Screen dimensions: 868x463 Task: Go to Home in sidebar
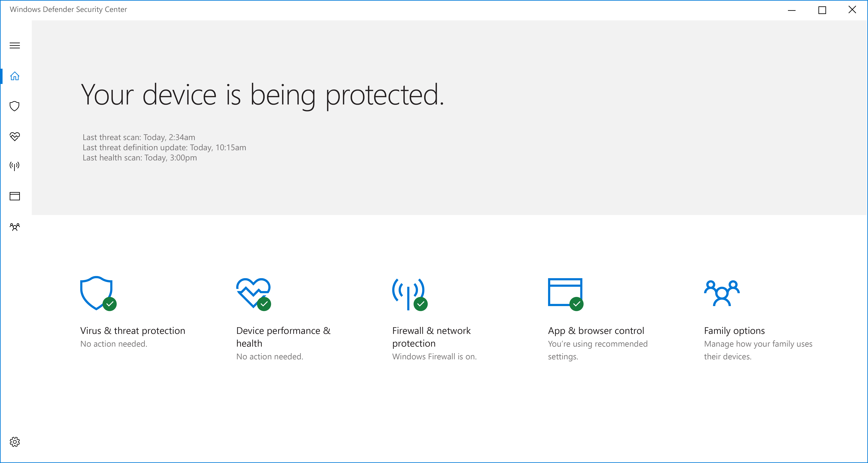pyautogui.click(x=15, y=76)
